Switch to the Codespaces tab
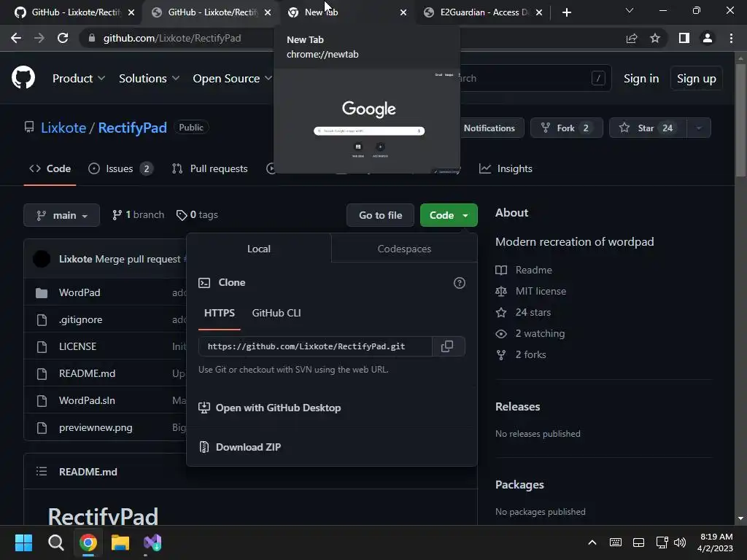 tap(404, 249)
